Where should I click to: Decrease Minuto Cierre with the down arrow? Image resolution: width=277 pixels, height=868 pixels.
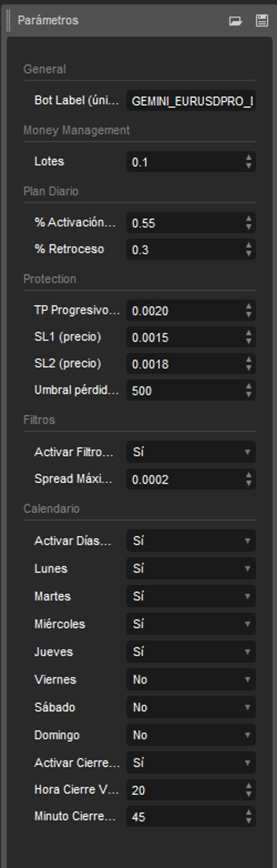click(x=249, y=821)
